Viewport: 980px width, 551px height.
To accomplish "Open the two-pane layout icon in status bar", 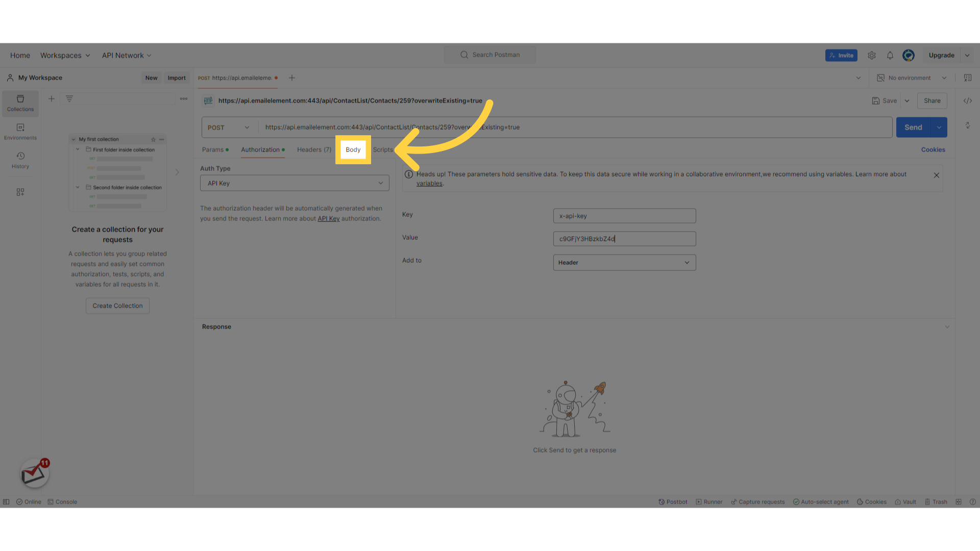I will tap(959, 502).
